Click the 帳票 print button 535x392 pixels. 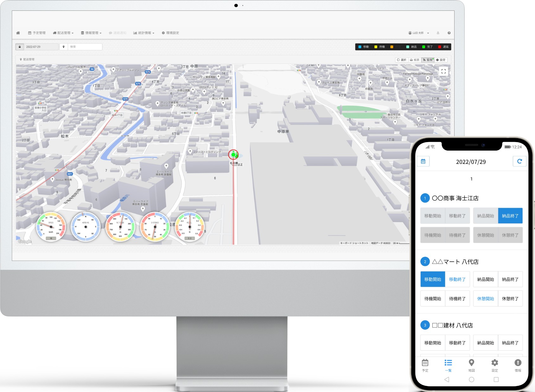pyautogui.click(x=415, y=60)
